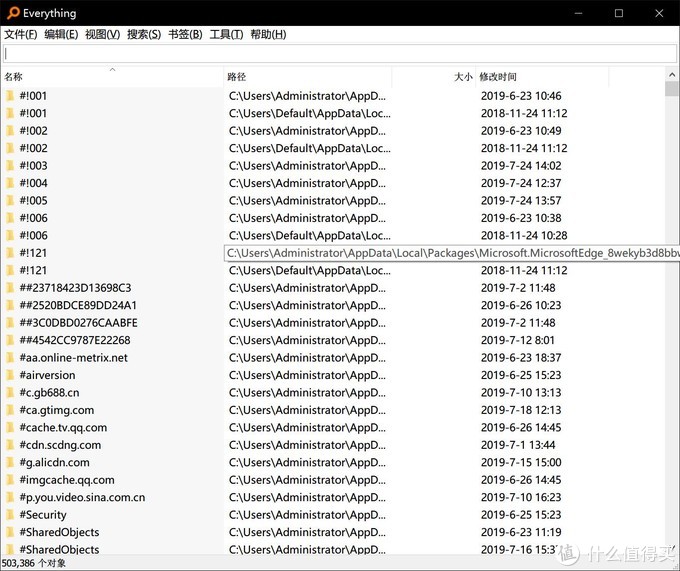Viewport: 680px width, 571px height.
Task: Click folder icon next to #g.alicdn.com
Action: click(x=10, y=463)
